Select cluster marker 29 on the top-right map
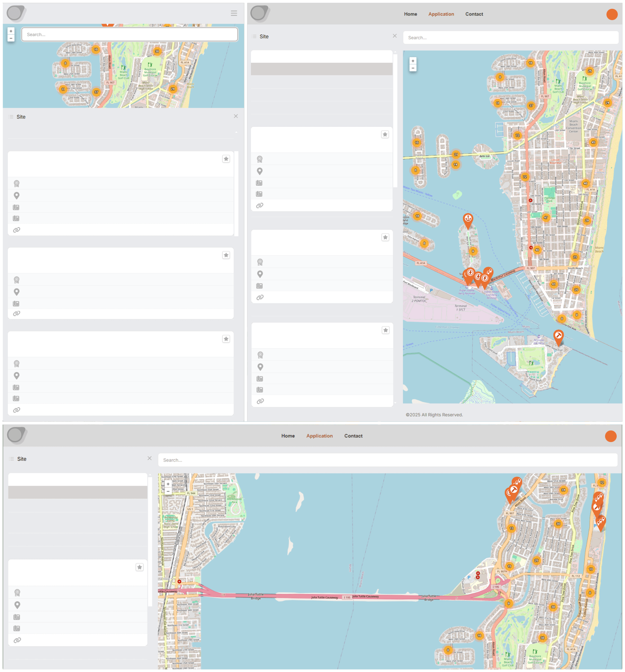The image size is (625, 672). tap(587, 220)
